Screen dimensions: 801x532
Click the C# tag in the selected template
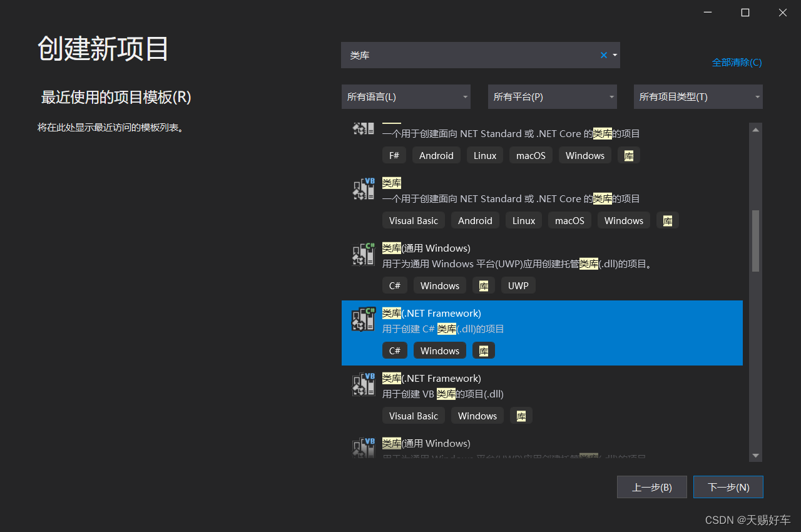(395, 350)
